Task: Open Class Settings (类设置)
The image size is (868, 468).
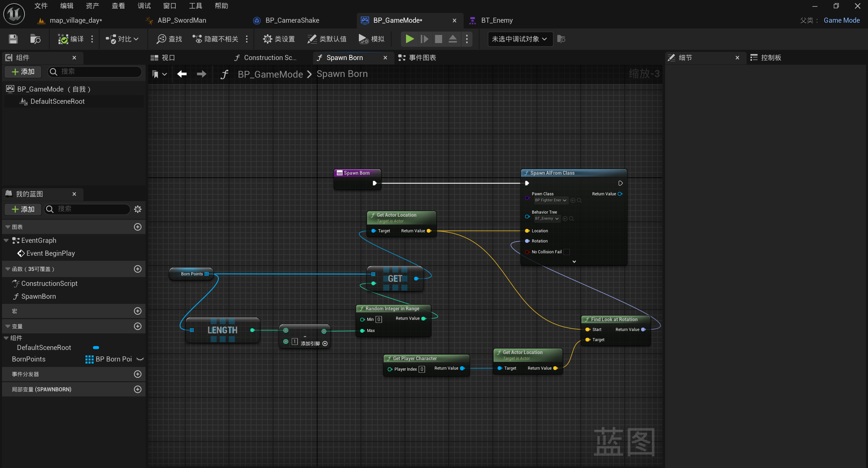Action: (279, 39)
